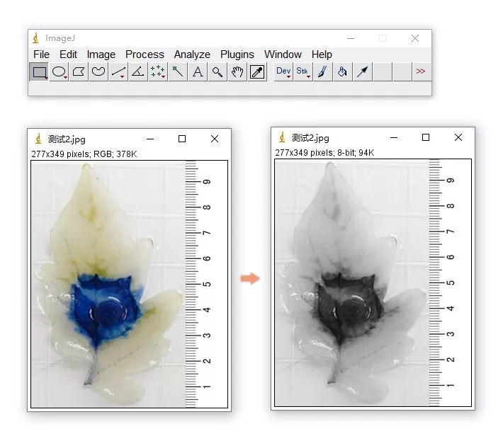The width and height of the screenshot is (503, 448).
Task: Maximize the 8-bit 测试2.jpg window
Action: (426, 137)
